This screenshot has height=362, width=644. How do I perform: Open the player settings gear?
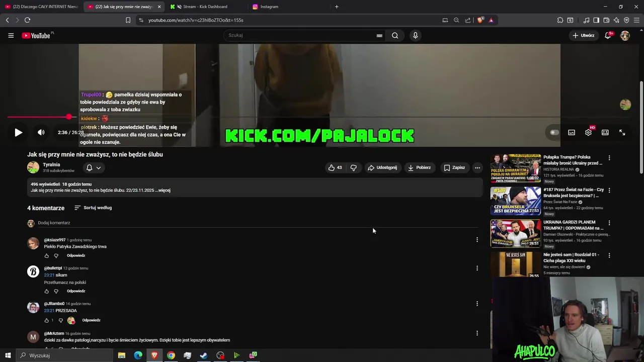[588, 133]
